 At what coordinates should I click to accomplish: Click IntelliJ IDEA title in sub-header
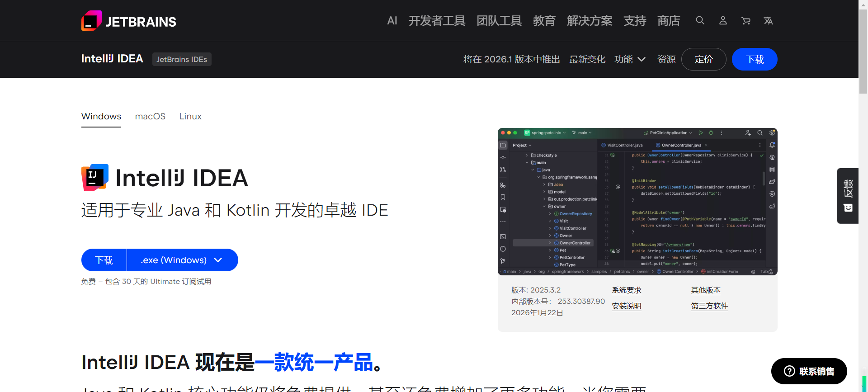pyautogui.click(x=112, y=59)
